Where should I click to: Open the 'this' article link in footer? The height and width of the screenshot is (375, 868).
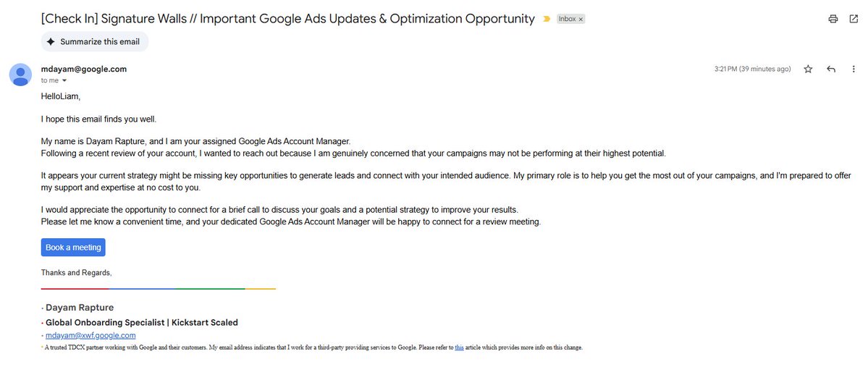click(460, 348)
